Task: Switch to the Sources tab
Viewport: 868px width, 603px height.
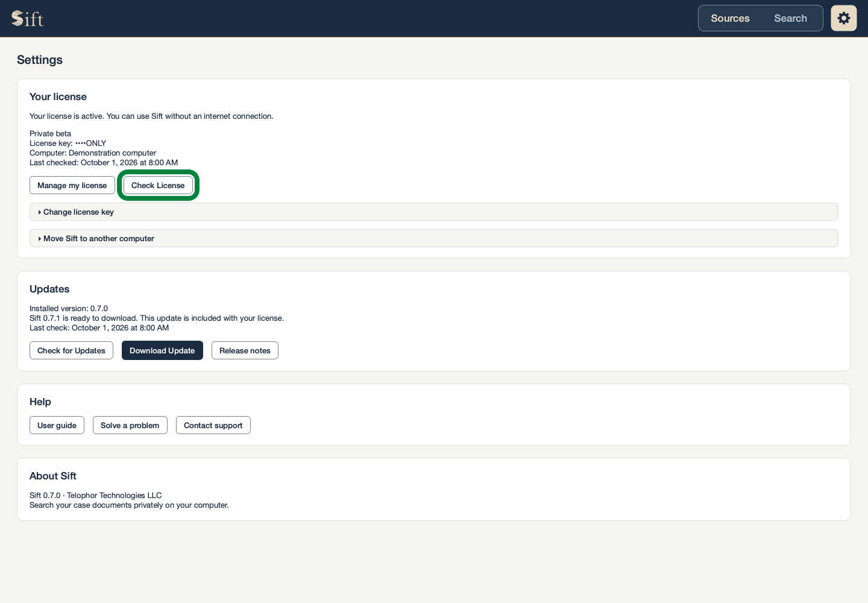Action: pyautogui.click(x=730, y=18)
